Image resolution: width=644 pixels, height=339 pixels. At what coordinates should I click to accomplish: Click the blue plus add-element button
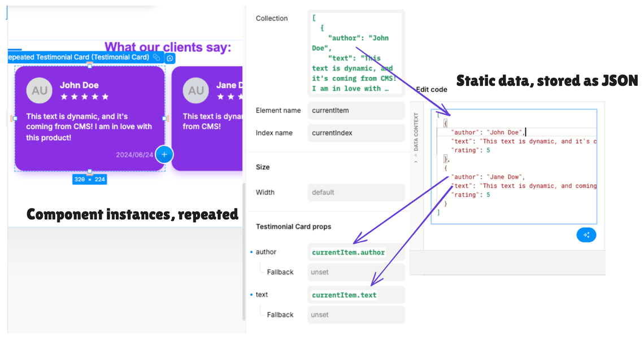pos(164,154)
